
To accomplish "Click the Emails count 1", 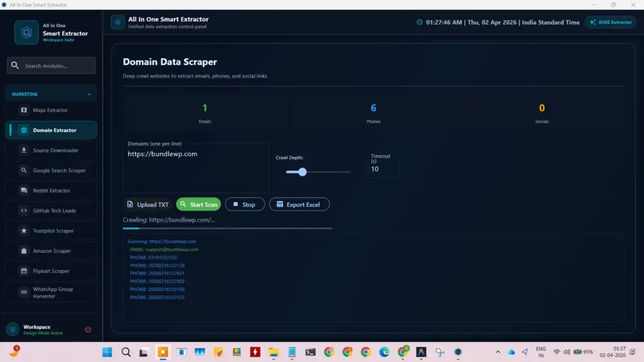I will tap(205, 108).
